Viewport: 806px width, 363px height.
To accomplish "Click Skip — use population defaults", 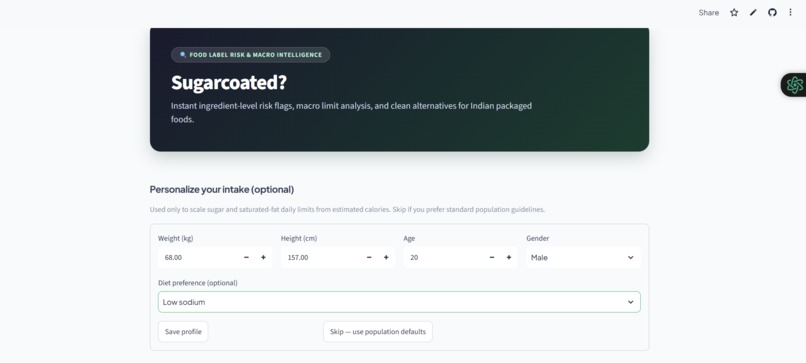I will pos(378,332).
